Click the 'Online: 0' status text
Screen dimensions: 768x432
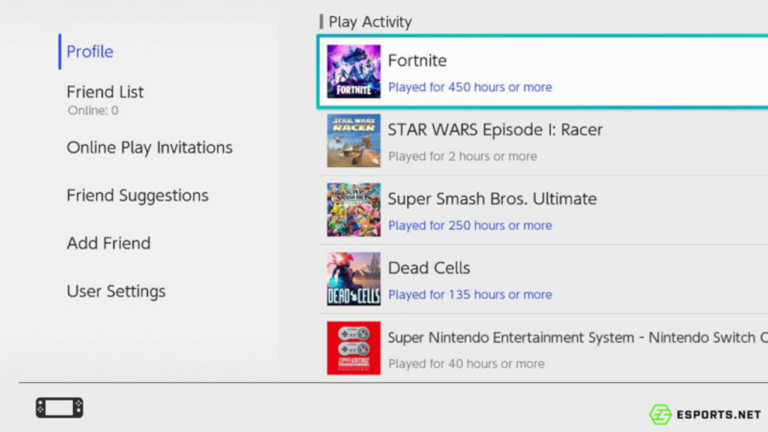93,110
